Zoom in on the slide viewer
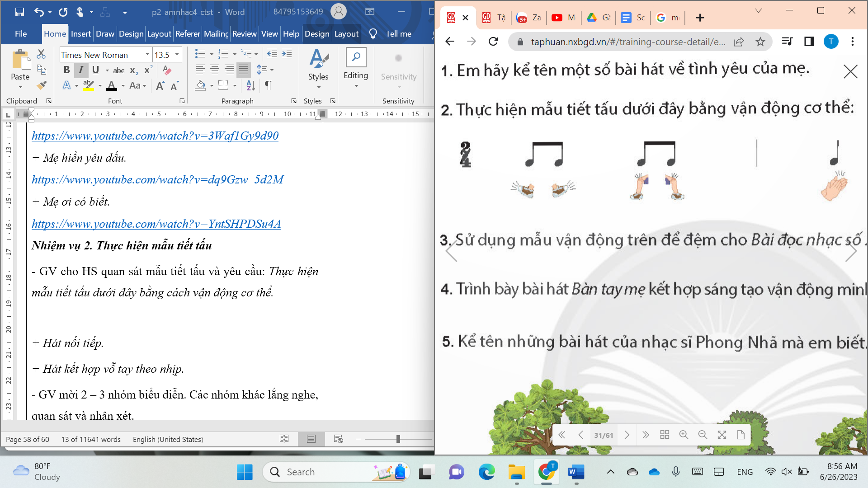868x488 pixels. [x=684, y=435]
